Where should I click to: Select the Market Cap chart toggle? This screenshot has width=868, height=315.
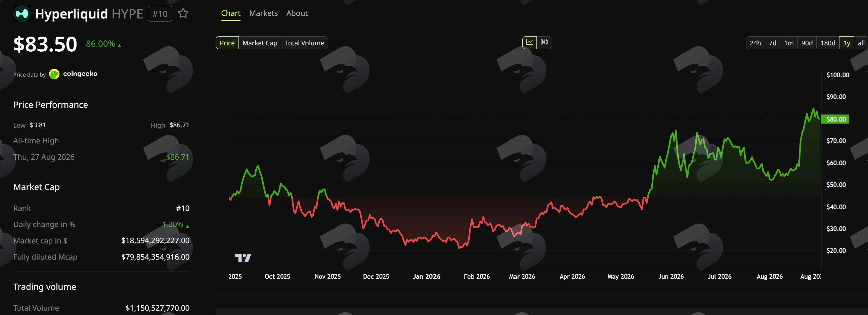pyautogui.click(x=260, y=43)
